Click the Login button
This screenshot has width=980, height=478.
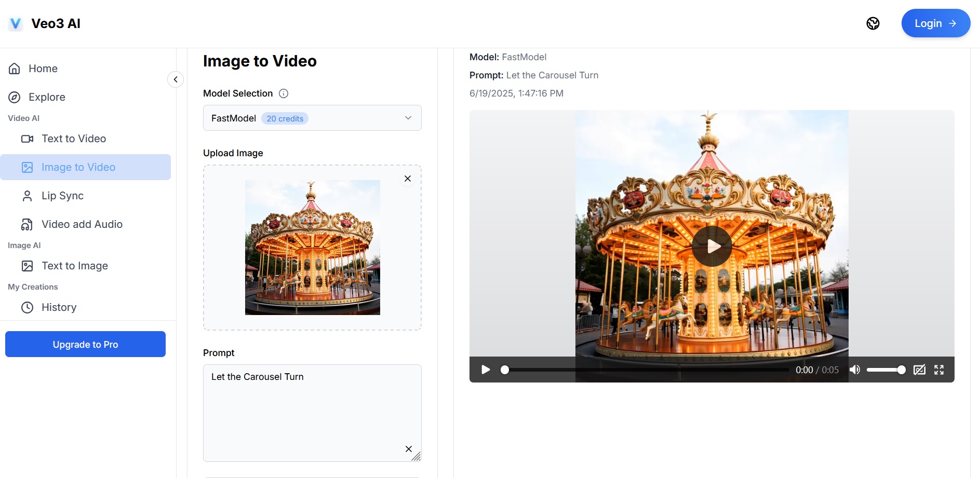tap(936, 23)
